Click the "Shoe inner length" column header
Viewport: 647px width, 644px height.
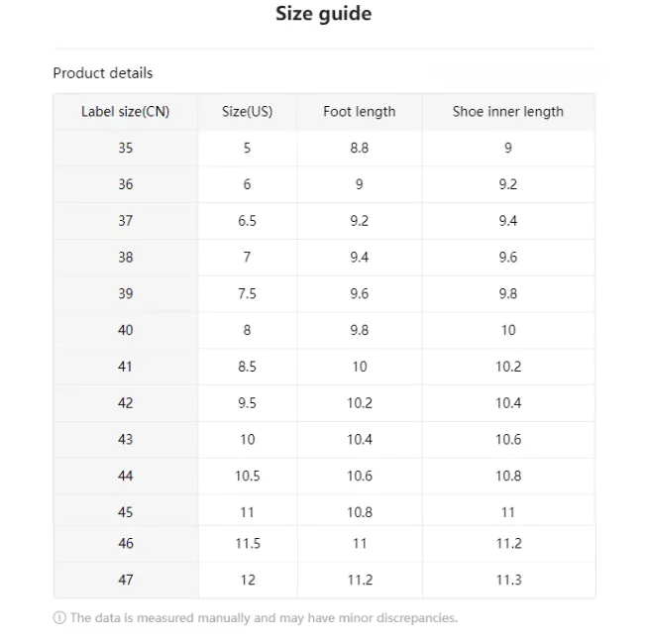pyautogui.click(x=507, y=112)
